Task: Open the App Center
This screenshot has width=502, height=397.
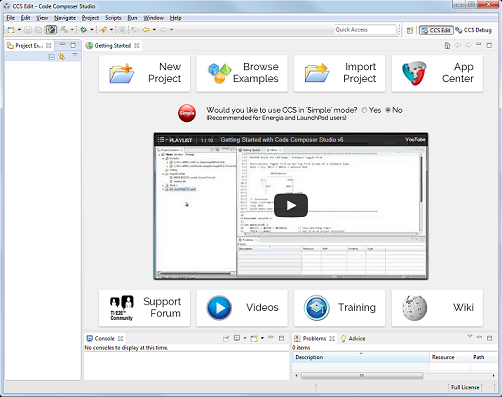Action: (x=437, y=73)
